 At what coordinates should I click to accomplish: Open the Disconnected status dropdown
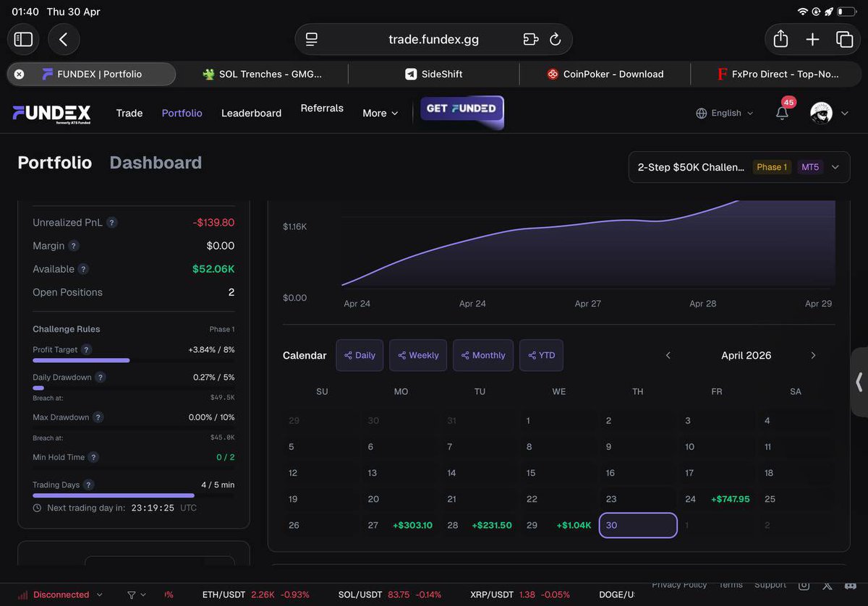[60, 594]
